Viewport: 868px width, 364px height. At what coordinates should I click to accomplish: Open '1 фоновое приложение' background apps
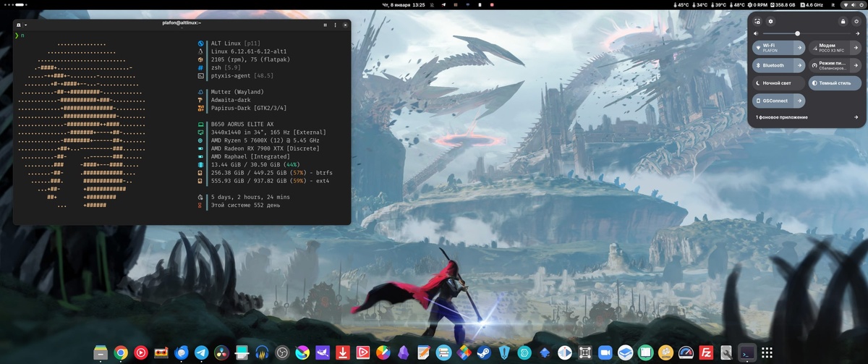pyautogui.click(x=782, y=117)
